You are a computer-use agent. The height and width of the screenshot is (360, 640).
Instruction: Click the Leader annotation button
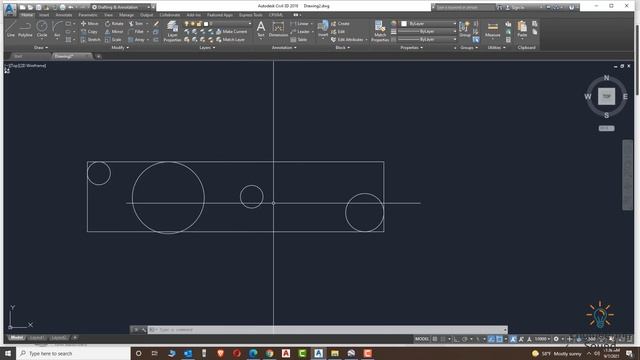[x=300, y=31]
